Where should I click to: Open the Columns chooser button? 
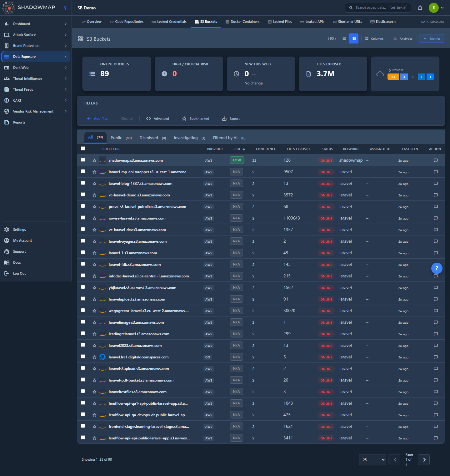click(x=374, y=38)
